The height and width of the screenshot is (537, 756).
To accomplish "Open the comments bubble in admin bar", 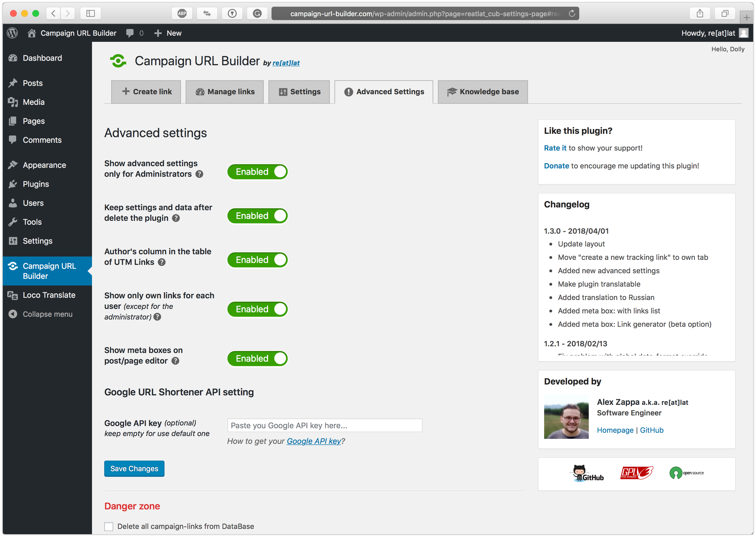I will click(x=130, y=33).
